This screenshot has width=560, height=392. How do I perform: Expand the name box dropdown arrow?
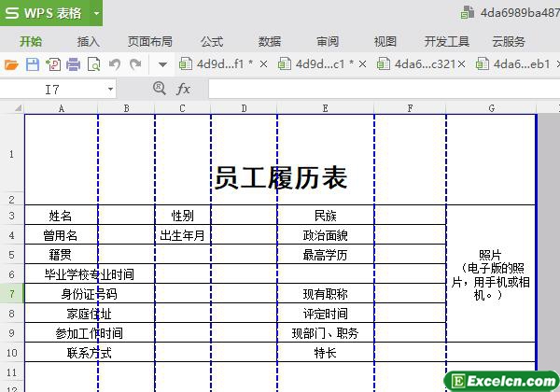111,90
